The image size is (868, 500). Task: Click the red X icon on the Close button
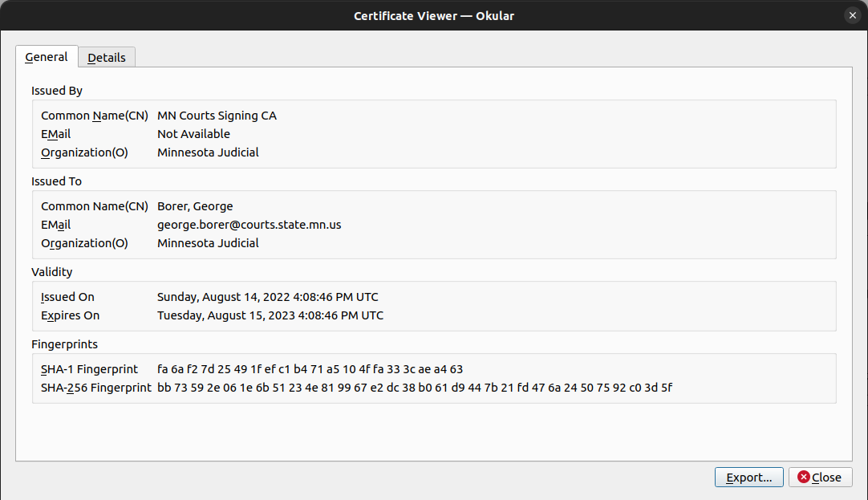[804, 477]
